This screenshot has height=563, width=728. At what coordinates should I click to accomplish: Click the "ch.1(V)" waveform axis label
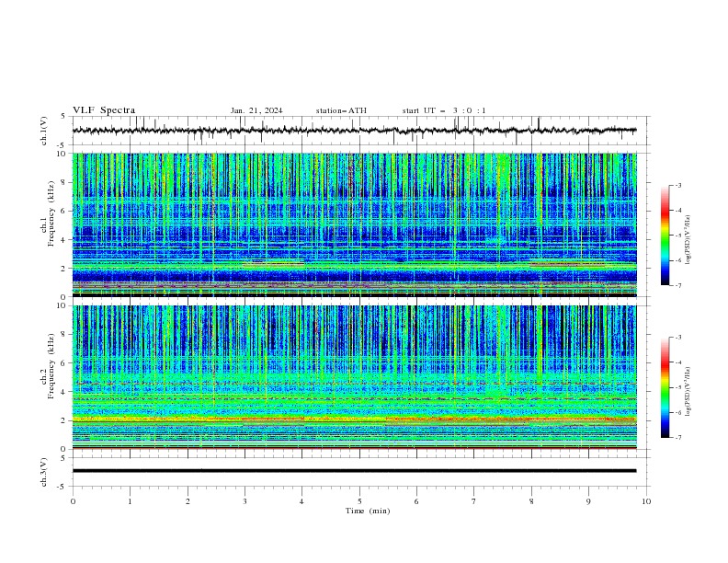43,131
